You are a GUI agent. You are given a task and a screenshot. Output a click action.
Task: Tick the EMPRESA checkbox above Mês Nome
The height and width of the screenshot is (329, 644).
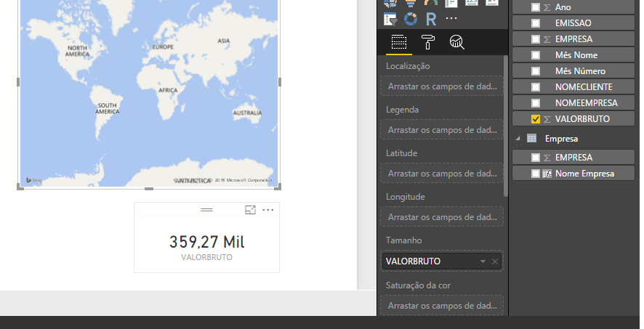point(536,39)
